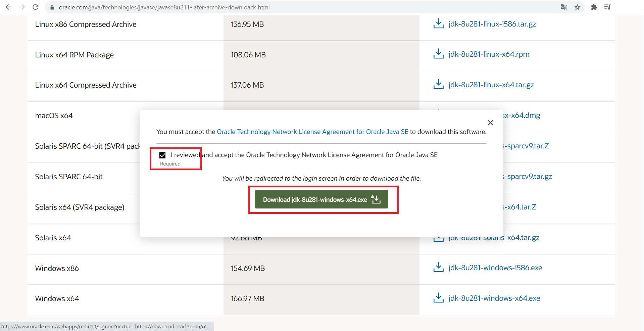Select the Windows x64 row label
The height and width of the screenshot is (331, 644).
(57, 298)
